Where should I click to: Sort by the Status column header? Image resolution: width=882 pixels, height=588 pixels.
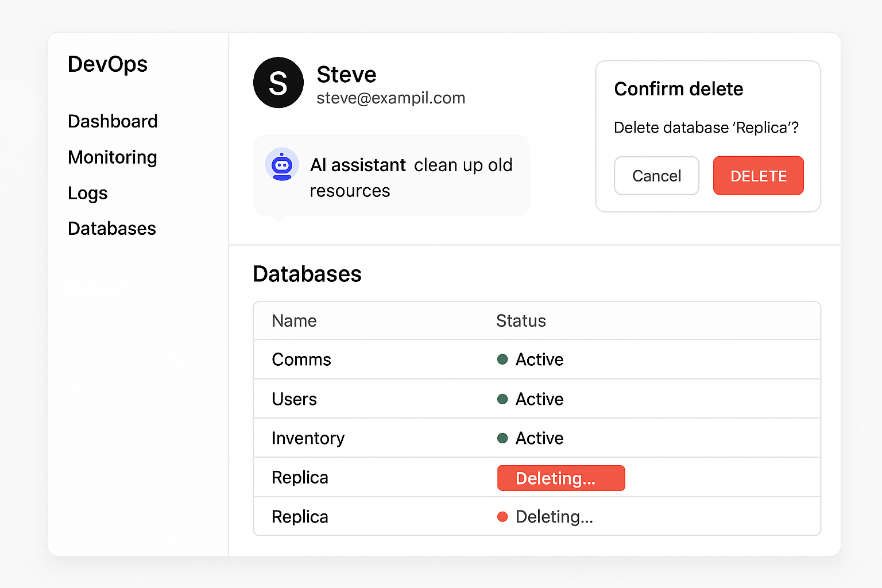pyautogui.click(x=520, y=320)
